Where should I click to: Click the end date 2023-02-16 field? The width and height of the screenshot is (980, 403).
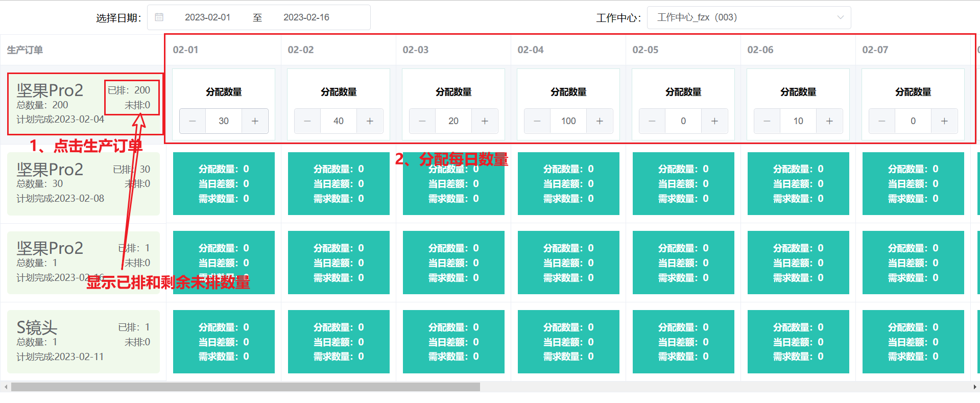[306, 17]
